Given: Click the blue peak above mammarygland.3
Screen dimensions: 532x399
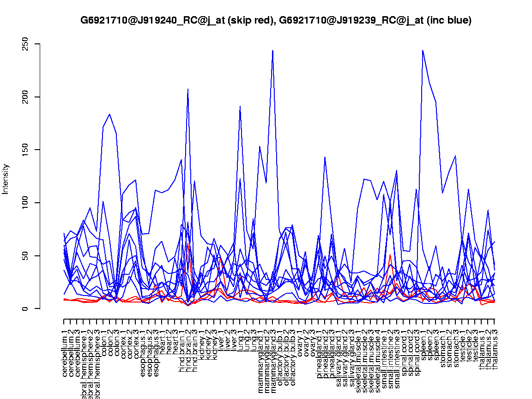Looking at the screenshot, I should pyautogui.click(x=273, y=51).
